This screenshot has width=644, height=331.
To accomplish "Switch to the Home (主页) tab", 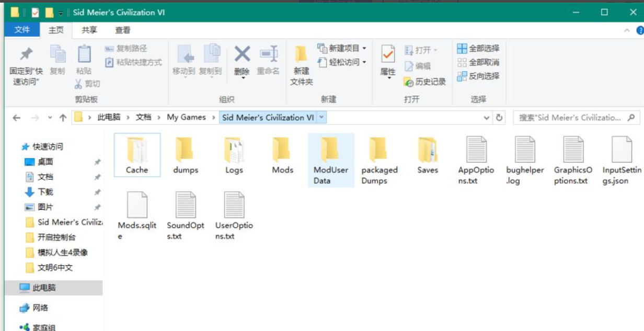I will click(x=56, y=30).
